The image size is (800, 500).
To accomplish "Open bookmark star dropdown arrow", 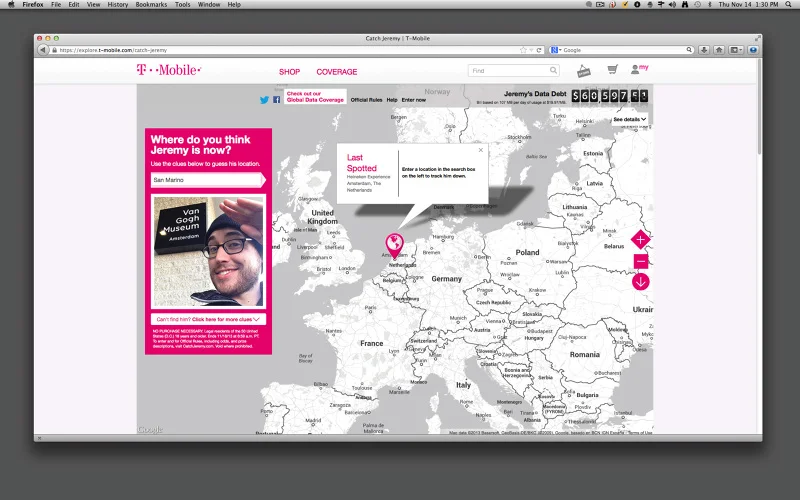I will pyautogui.click(x=531, y=50).
